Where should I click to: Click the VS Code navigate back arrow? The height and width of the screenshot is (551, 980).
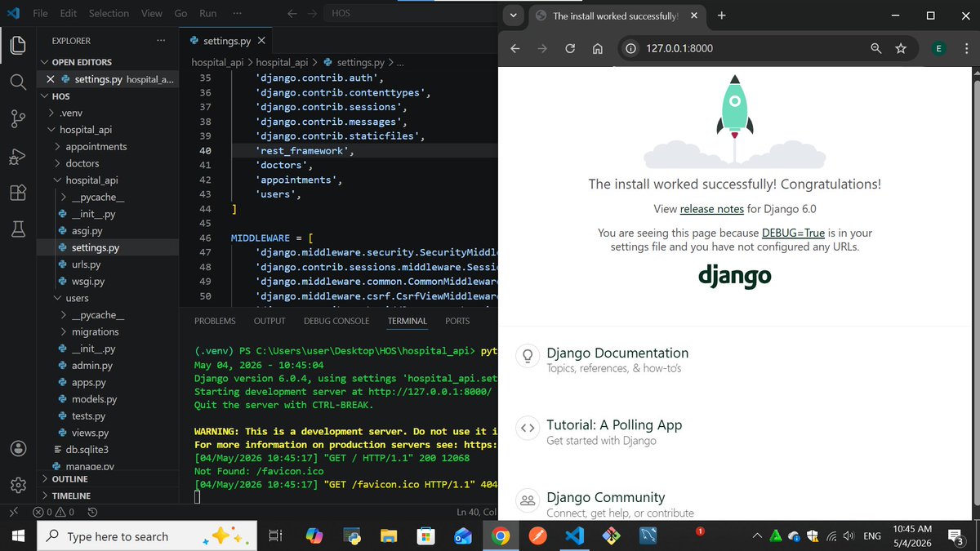pos(292,14)
